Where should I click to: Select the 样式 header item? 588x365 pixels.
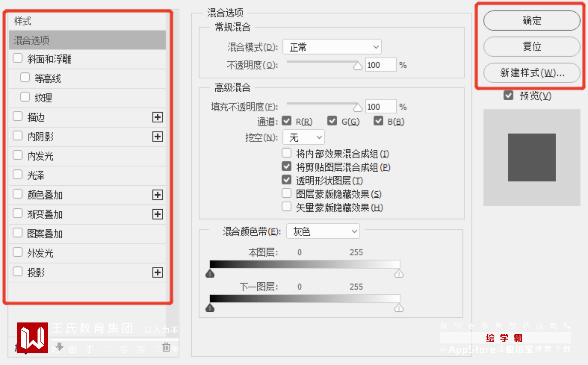(87, 21)
